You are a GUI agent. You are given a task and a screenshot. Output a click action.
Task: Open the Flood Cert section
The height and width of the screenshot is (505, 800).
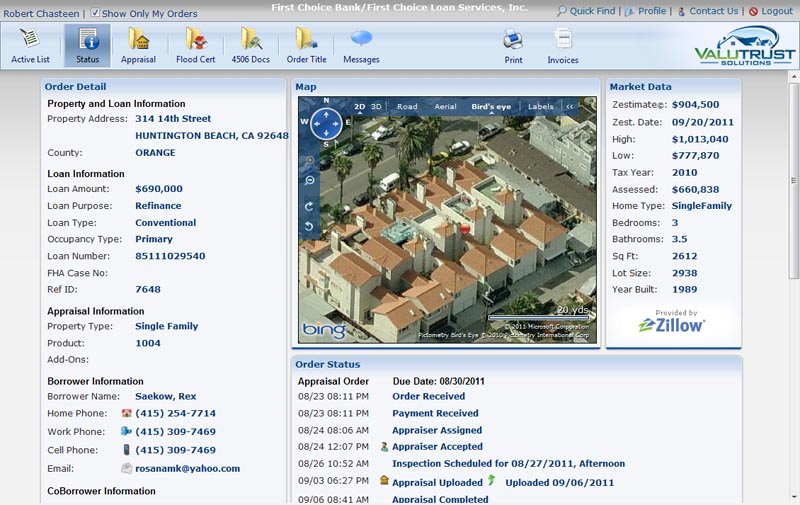pos(195,46)
